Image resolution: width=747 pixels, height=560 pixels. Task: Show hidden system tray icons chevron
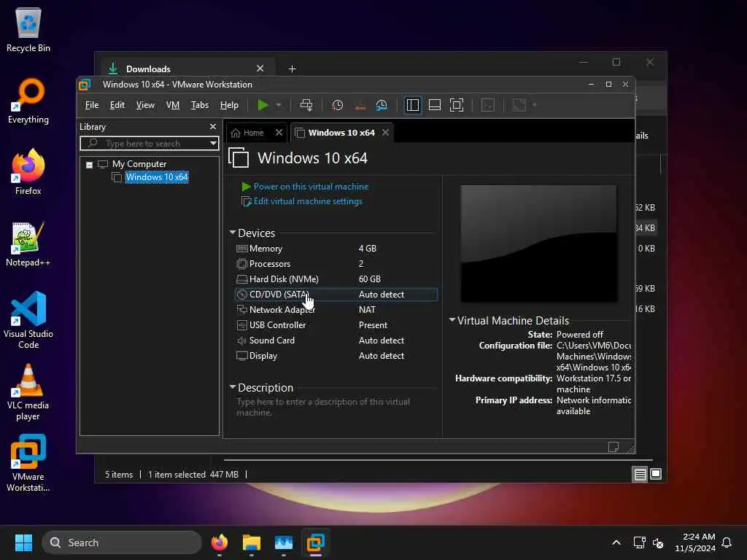(x=616, y=542)
